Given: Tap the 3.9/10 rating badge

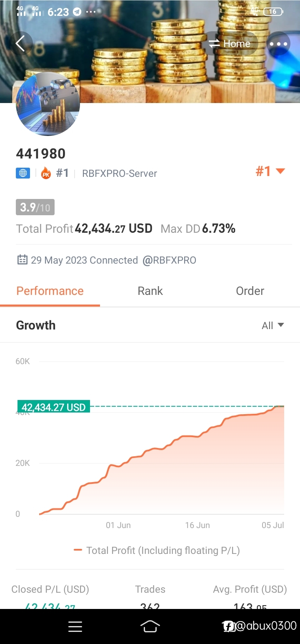Looking at the screenshot, I should (35, 207).
